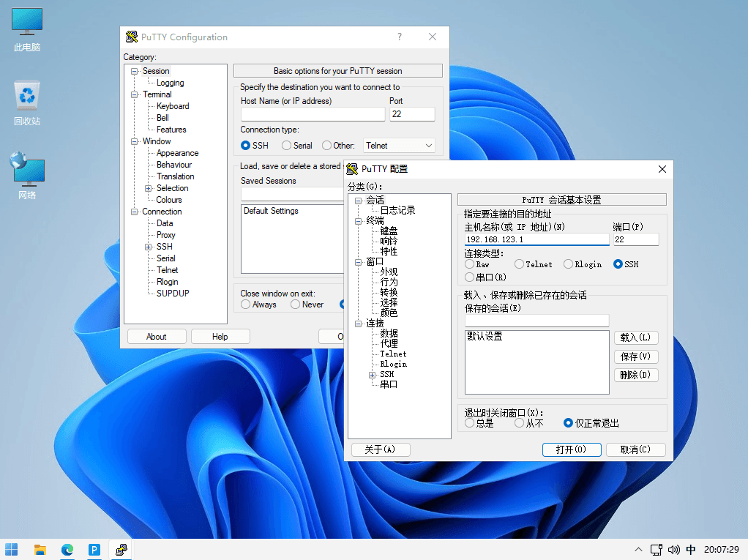Select Logging in the category tree
This screenshot has height=560, width=748.
click(x=171, y=83)
